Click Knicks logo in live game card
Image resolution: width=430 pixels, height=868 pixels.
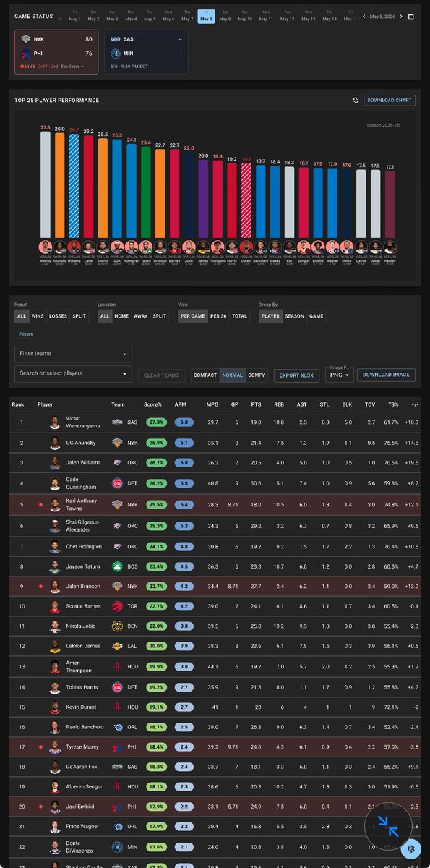(x=25, y=39)
